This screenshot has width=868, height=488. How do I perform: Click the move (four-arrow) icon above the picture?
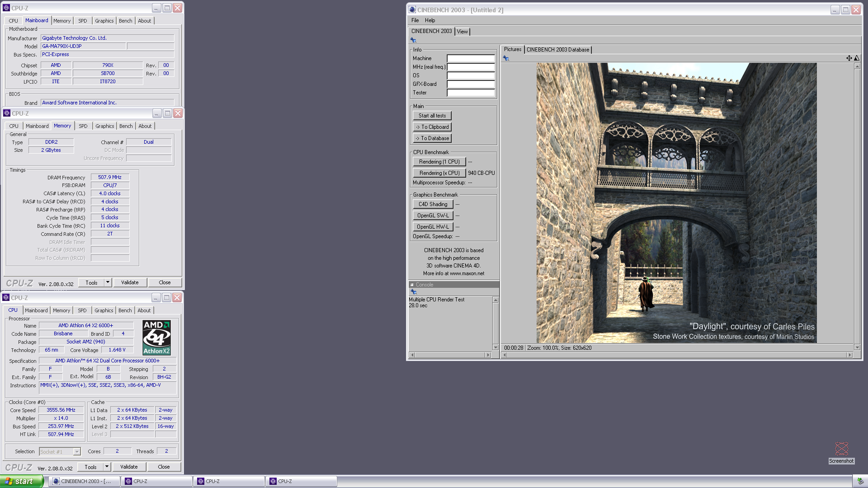point(849,58)
